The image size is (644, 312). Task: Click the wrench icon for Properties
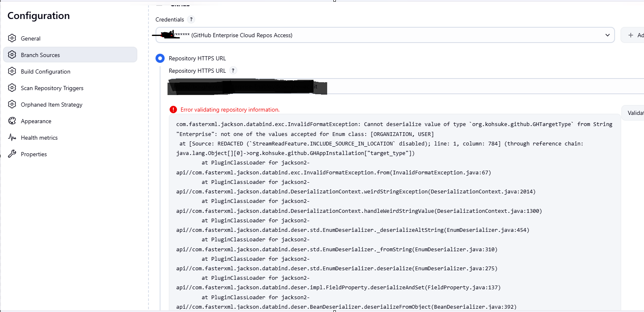(x=12, y=154)
